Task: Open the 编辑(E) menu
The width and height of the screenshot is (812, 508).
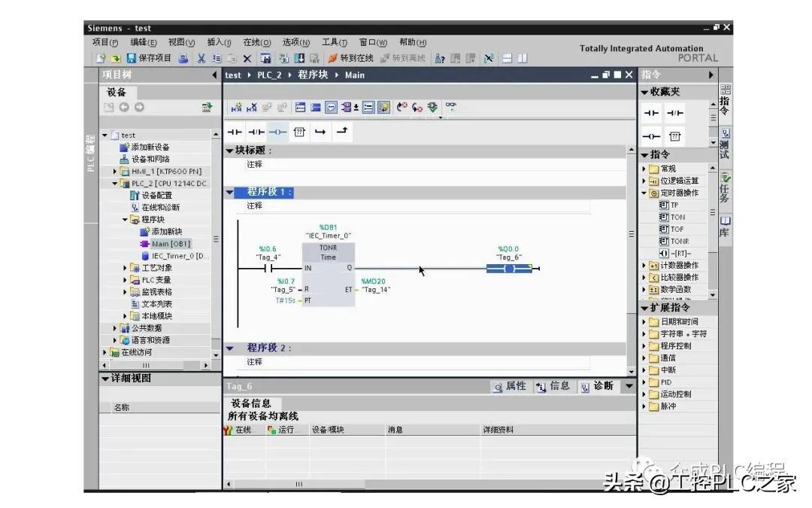Action: (144, 42)
